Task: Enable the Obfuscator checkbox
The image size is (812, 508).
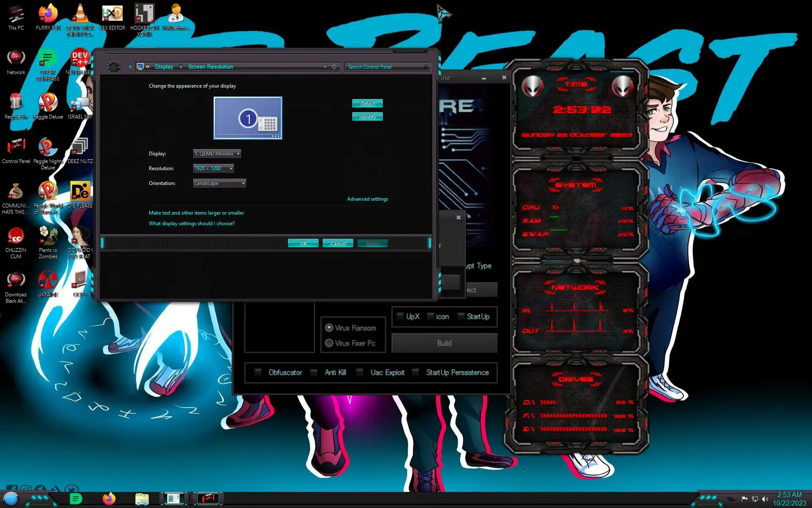Action: click(258, 373)
